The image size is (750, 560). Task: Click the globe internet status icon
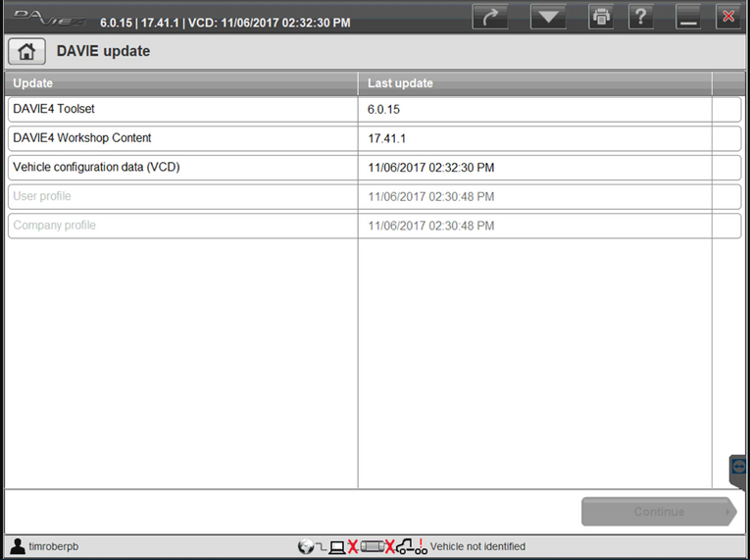306,546
